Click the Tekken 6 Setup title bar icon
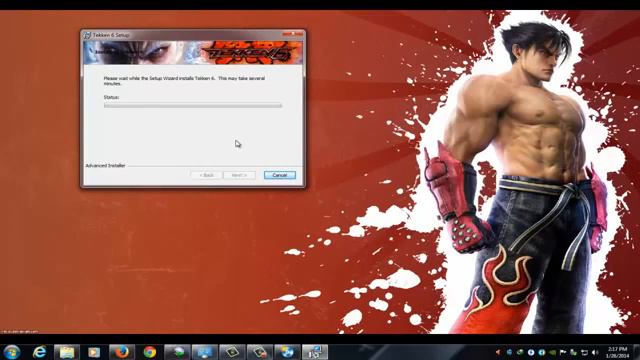The height and width of the screenshot is (360, 640). 87,35
